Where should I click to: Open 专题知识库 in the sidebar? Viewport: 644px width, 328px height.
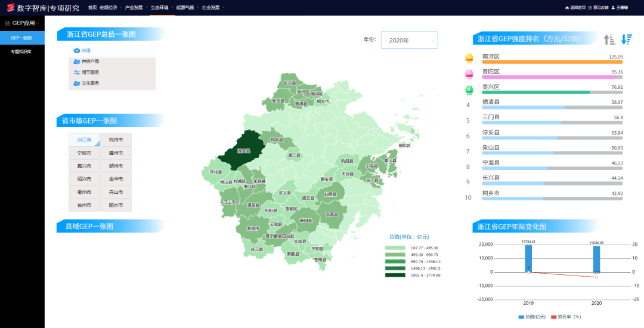coord(22,51)
